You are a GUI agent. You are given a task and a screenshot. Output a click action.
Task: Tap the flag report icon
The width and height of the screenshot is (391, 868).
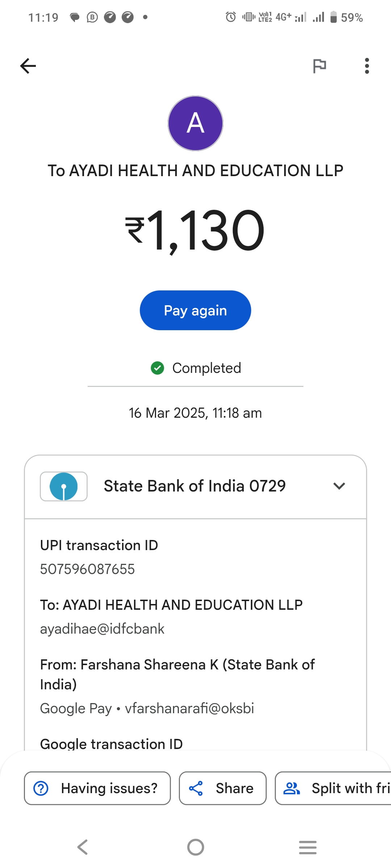click(319, 66)
